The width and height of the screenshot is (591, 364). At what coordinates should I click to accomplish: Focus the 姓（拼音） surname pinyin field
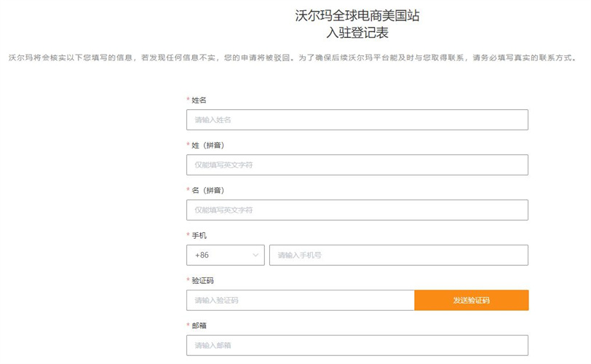[357, 165]
